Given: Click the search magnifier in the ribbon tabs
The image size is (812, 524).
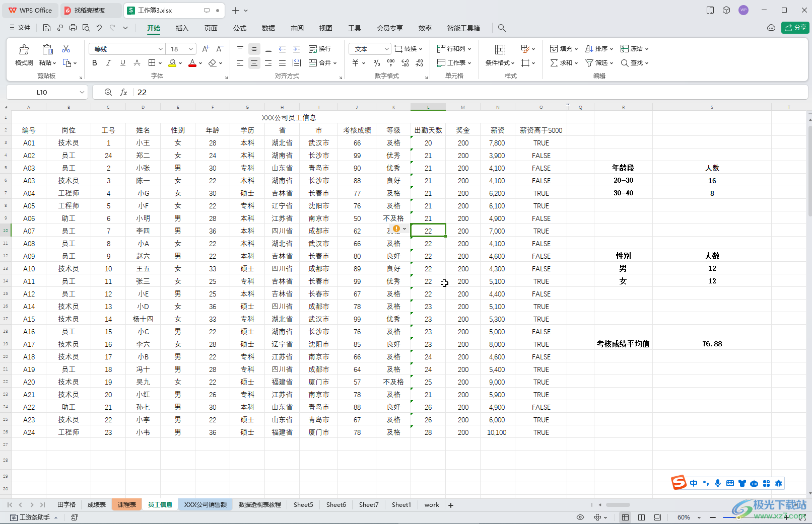Looking at the screenshot, I should (502, 28).
